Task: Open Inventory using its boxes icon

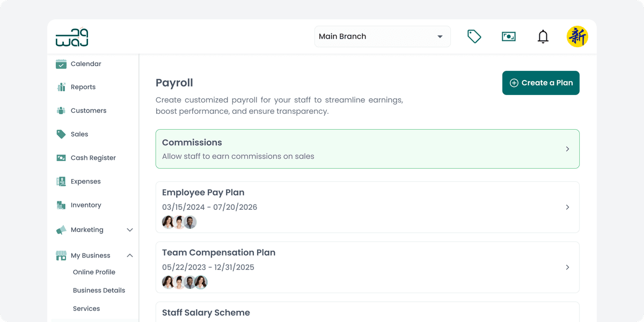Action: [x=61, y=205]
